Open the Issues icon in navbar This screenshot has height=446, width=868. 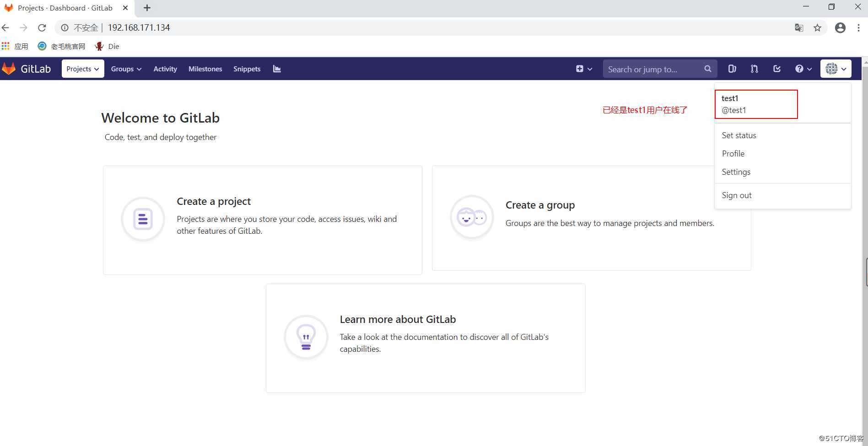click(x=732, y=69)
